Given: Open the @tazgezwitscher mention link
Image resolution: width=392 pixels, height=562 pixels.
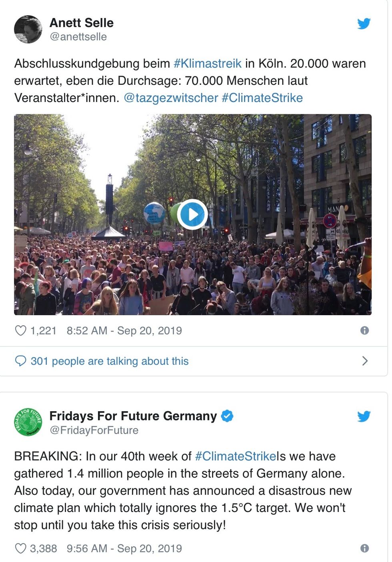Looking at the screenshot, I should click(171, 98).
